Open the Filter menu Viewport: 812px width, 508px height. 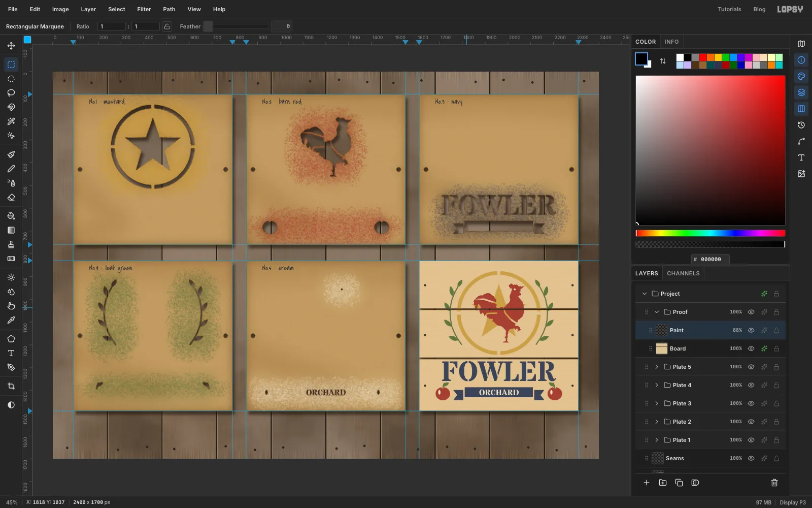pos(144,9)
